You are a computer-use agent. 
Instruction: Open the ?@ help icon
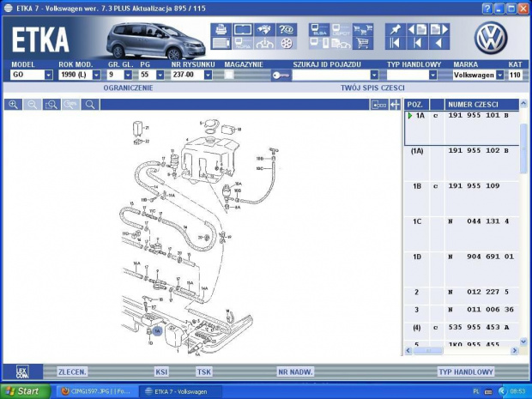287,30
